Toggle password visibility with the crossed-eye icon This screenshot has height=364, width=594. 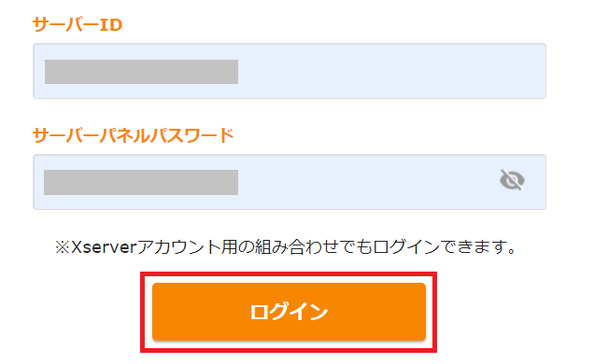point(512,180)
